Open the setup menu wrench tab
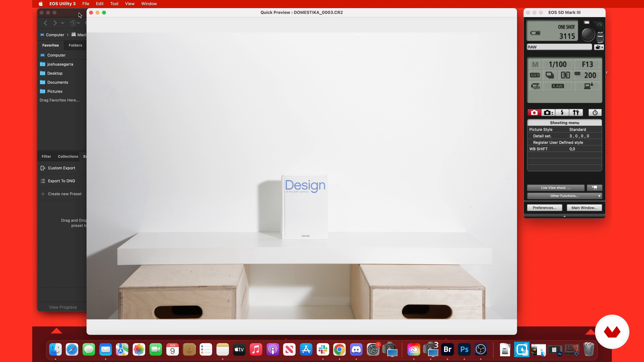The height and width of the screenshot is (362, 644). [576, 113]
